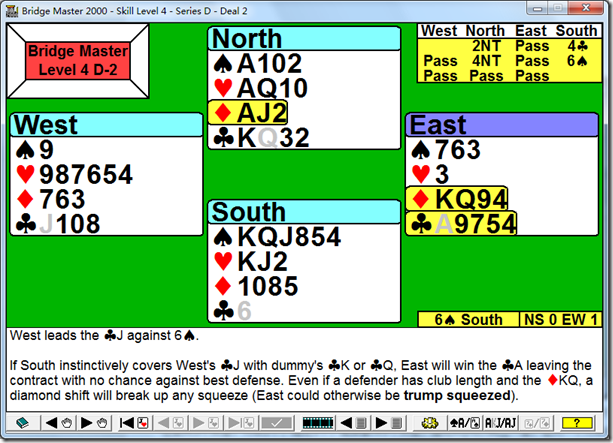Select the South hand header
This screenshot has height=443, width=613.
(304, 212)
